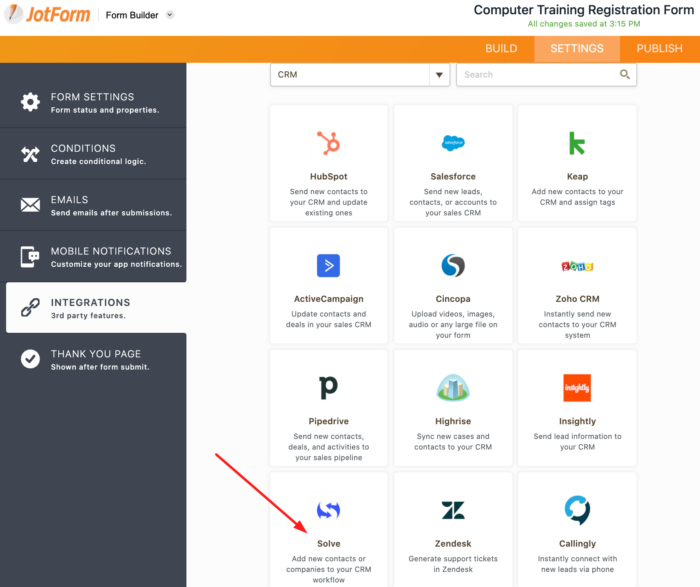Click 'Send new leads, contacts, or accounts' description

pyautogui.click(x=453, y=202)
